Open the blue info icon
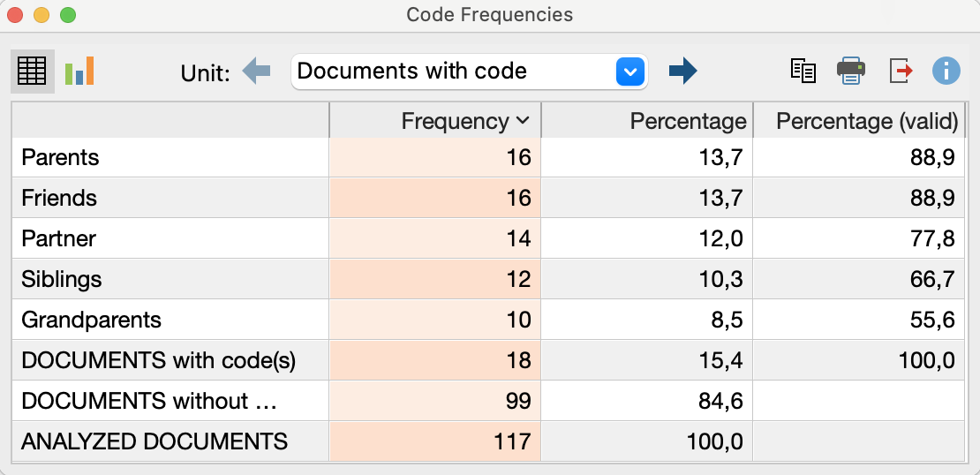980x475 pixels. click(946, 71)
